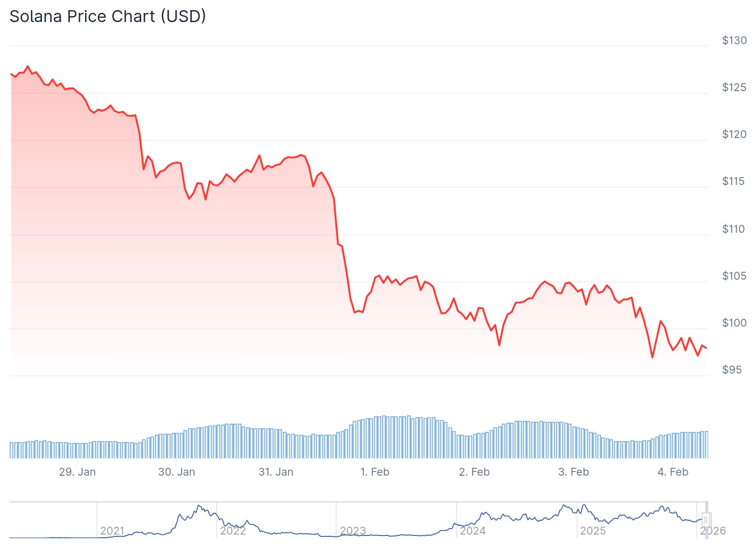756x552 pixels.
Task: Click the 2021 label in the navigator
Action: pos(112,531)
